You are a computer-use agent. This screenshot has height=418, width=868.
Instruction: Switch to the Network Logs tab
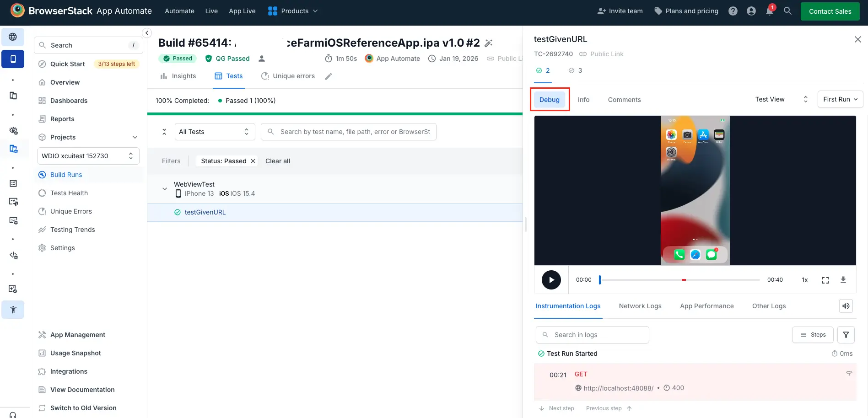tap(640, 305)
